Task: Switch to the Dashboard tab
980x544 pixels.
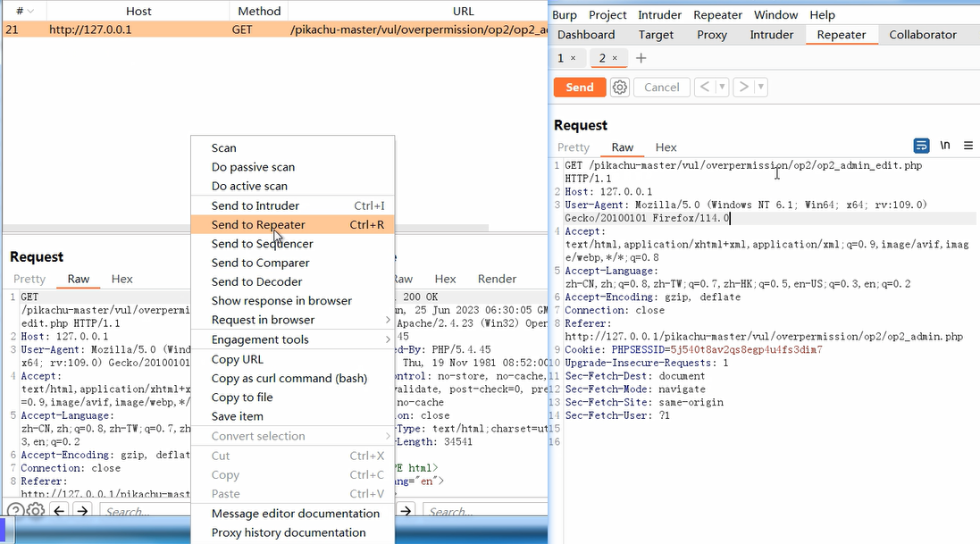Action: [586, 35]
